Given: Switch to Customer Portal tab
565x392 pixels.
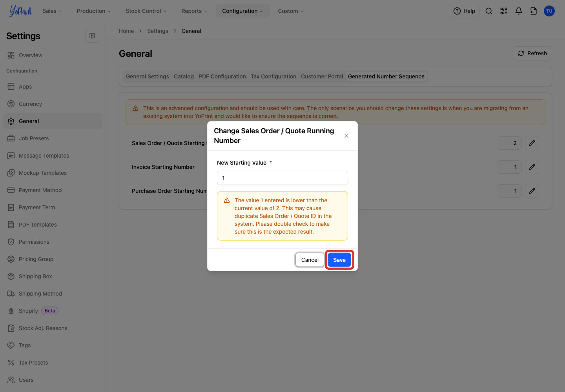Looking at the screenshot, I should coord(322,76).
